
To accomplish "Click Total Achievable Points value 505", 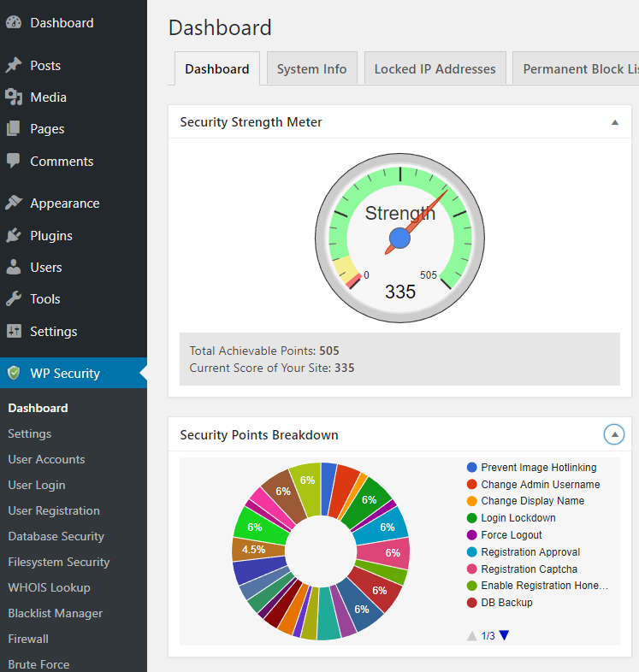I will point(329,351).
